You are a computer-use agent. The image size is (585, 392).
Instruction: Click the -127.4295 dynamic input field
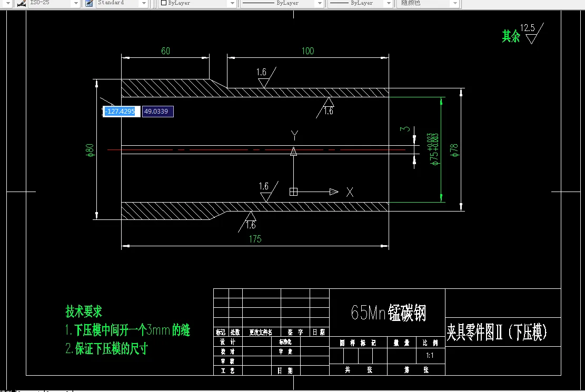pyautogui.click(x=121, y=111)
